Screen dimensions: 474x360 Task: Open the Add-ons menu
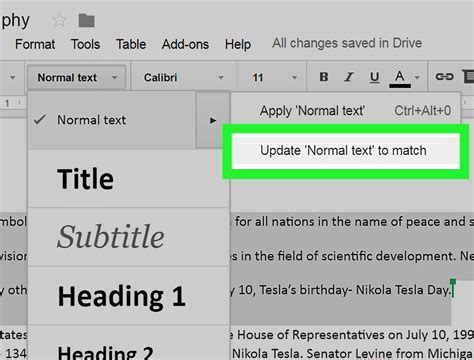point(185,44)
